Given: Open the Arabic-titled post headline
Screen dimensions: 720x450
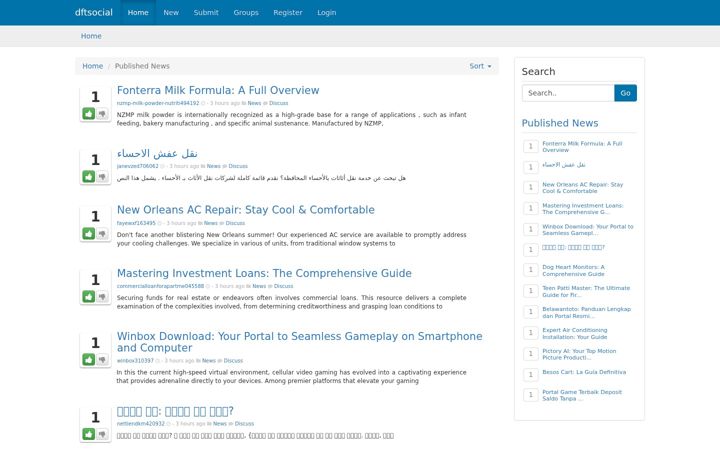Looking at the screenshot, I should pyautogui.click(x=157, y=153).
